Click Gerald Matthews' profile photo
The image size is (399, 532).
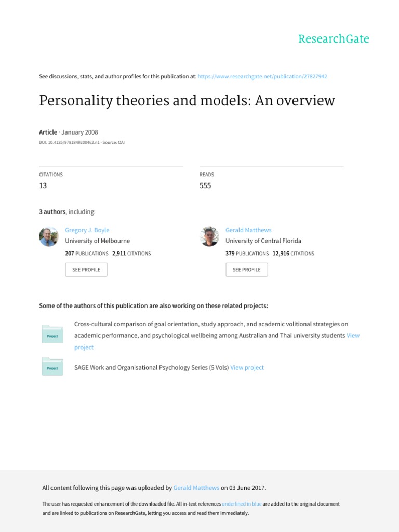click(209, 236)
